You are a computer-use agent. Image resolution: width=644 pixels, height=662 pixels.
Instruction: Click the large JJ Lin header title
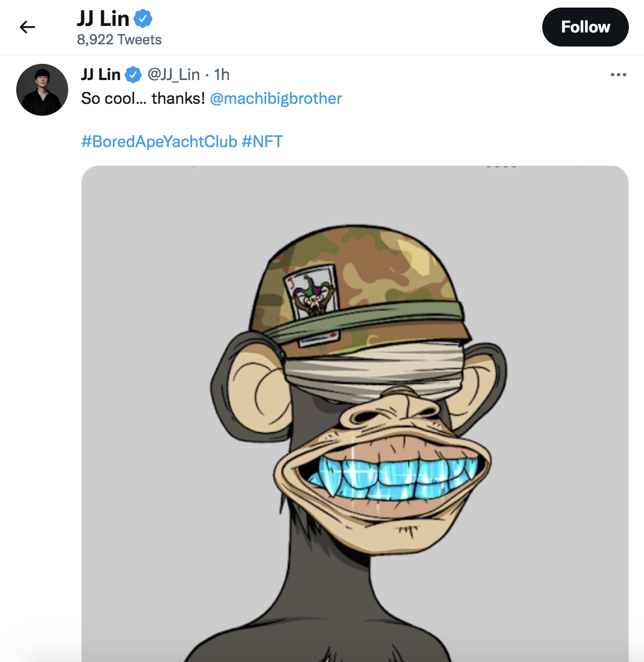pos(103,19)
